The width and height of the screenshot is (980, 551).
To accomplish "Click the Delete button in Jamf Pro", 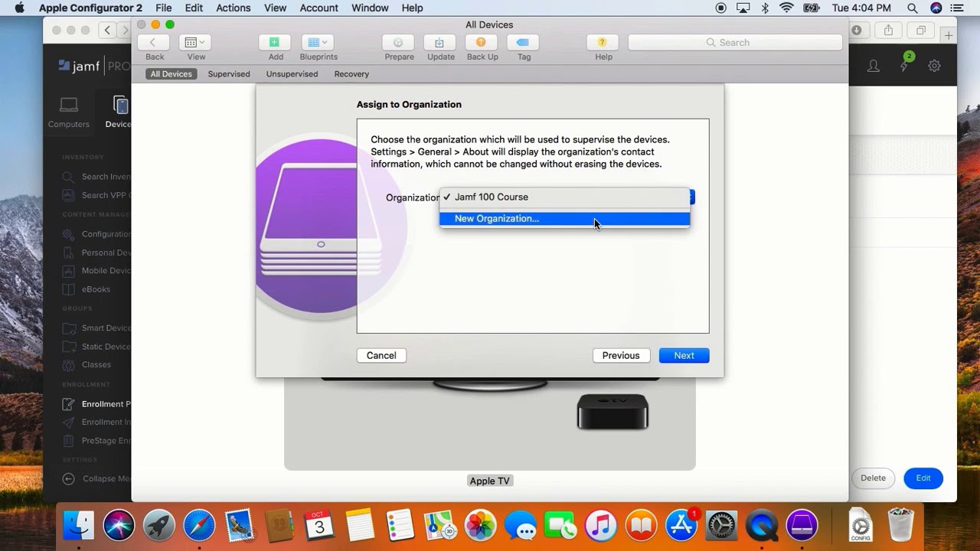I will [x=874, y=478].
